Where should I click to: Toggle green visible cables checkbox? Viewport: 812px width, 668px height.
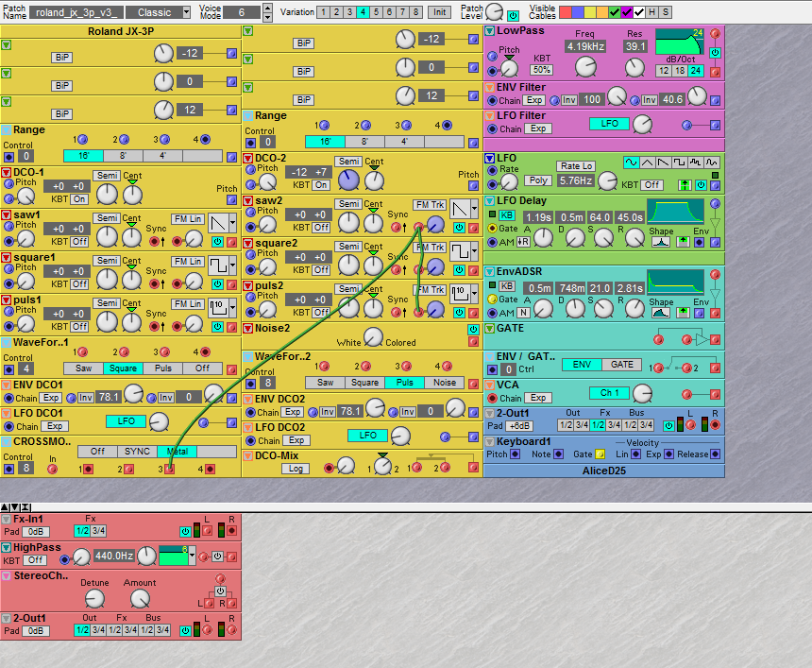click(x=615, y=12)
